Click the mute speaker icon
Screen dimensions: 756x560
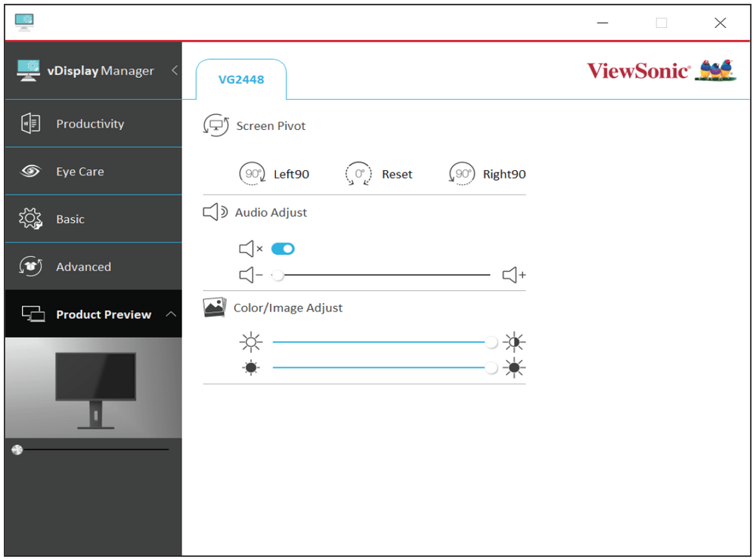coord(251,249)
